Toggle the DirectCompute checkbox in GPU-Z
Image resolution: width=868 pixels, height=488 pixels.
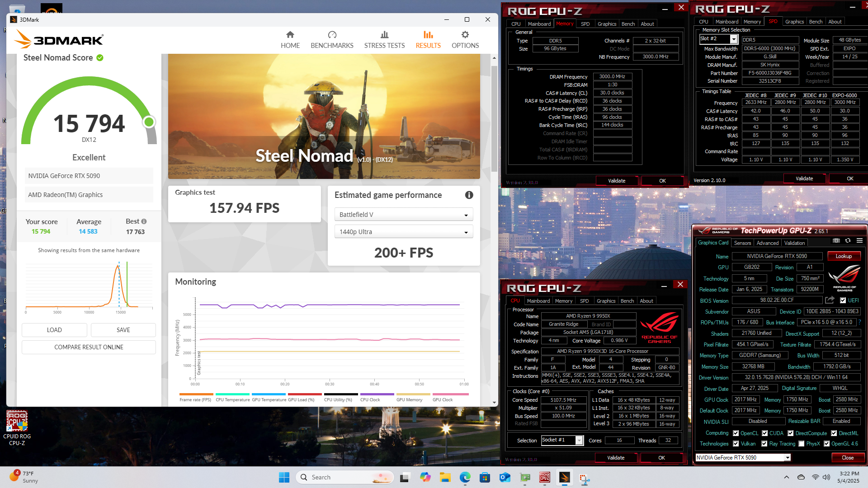tap(790, 433)
